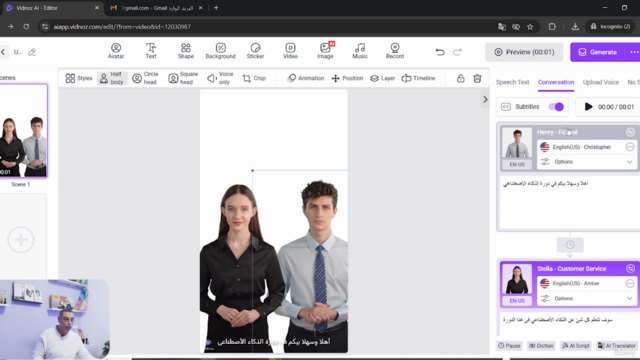Open the more options menu beside Generate
The height and width of the screenshot is (360, 640).
[x=634, y=52]
